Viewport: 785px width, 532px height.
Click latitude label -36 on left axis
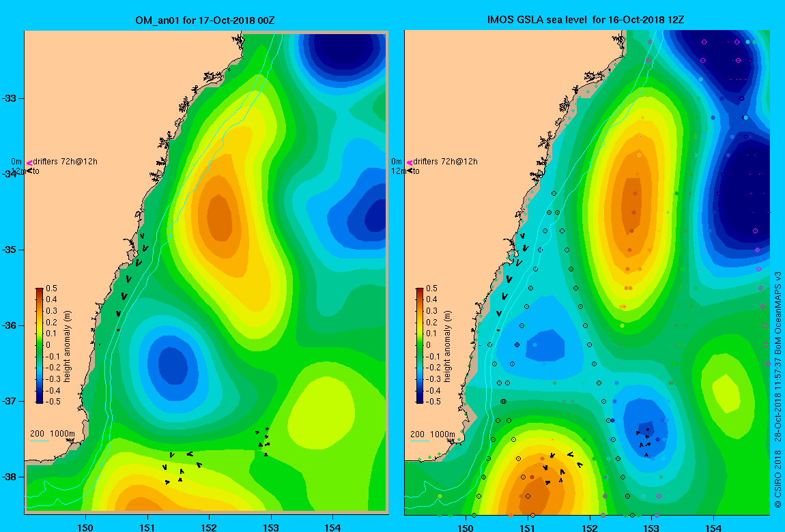tap(10, 325)
